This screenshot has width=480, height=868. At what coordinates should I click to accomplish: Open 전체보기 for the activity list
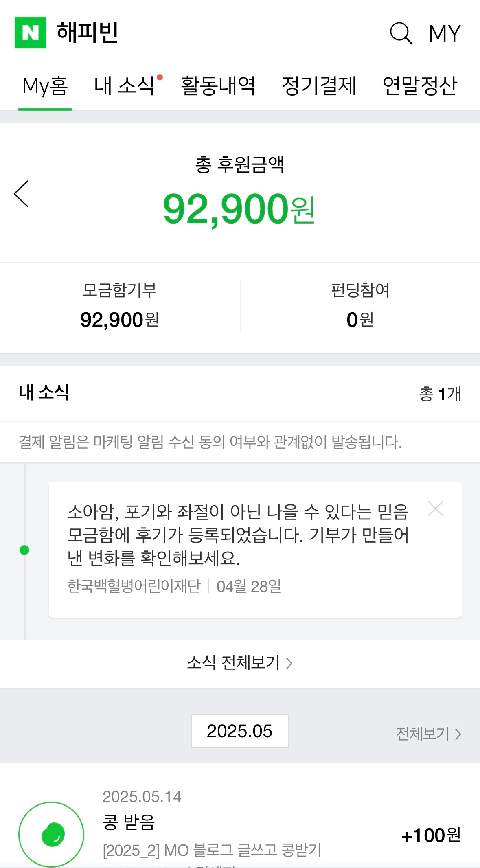429,734
